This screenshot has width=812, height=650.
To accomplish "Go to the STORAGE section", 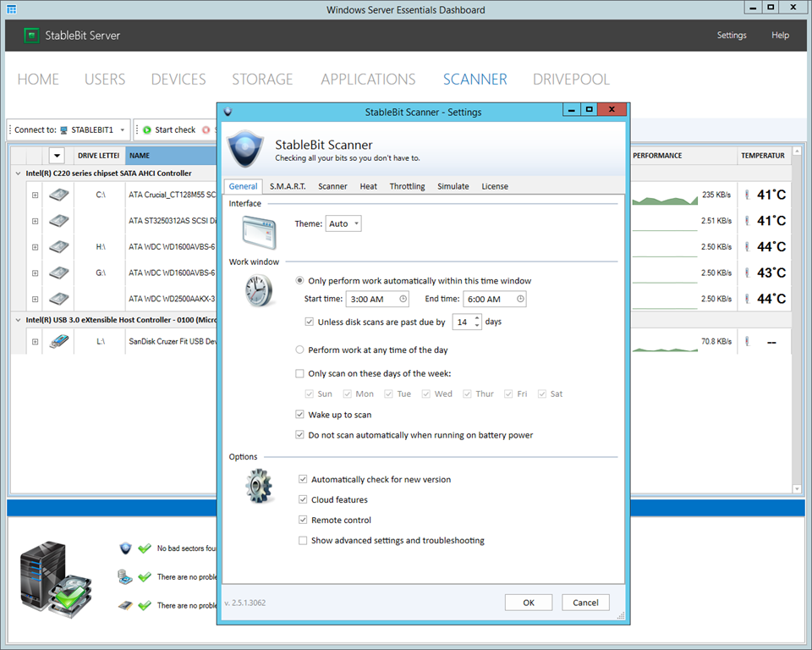I will tap(262, 80).
